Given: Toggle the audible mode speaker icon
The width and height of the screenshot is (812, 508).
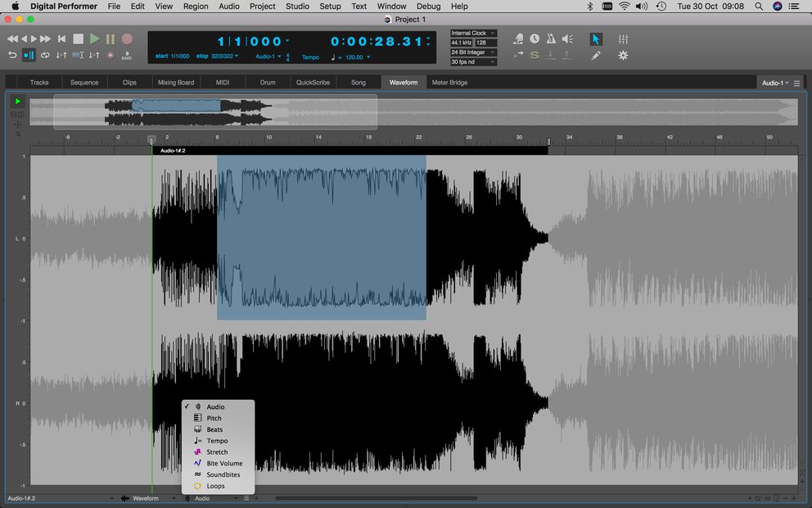Looking at the screenshot, I should tap(567, 39).
